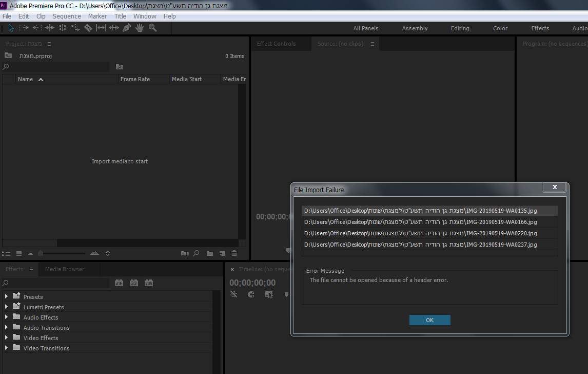Expand the Audio Transitions folder
This screenshot has height=374, width=588.
6,327
